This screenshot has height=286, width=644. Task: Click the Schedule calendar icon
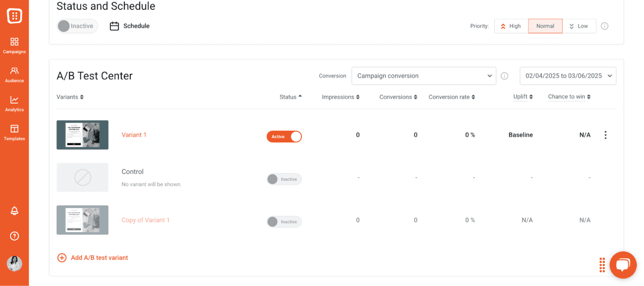pyautogui.click(x=114, y=26)
